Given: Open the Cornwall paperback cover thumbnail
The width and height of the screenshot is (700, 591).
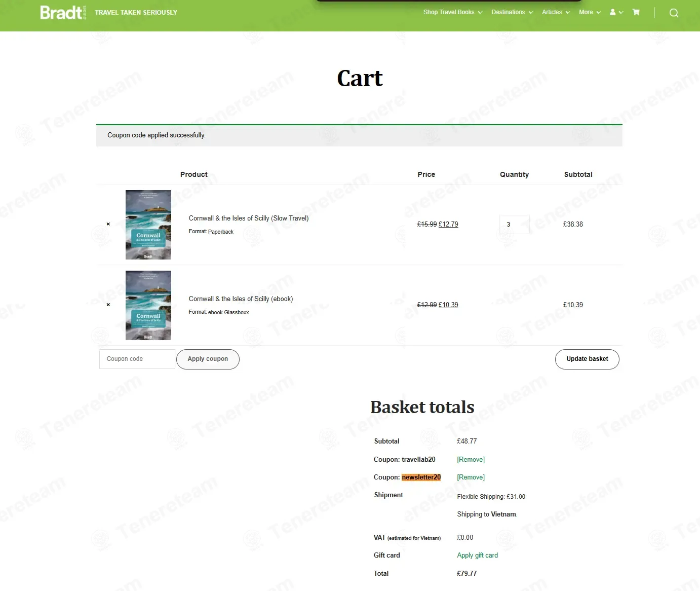Looking at the screenshot, I should tap(148, 225).
